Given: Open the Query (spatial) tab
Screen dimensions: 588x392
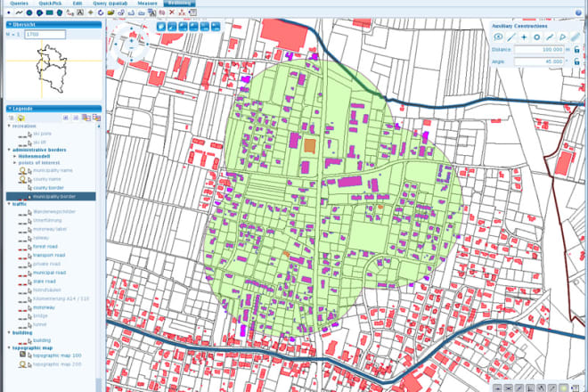Looking at the screenshot, I should pyautogui.click(x=110, y=3).
